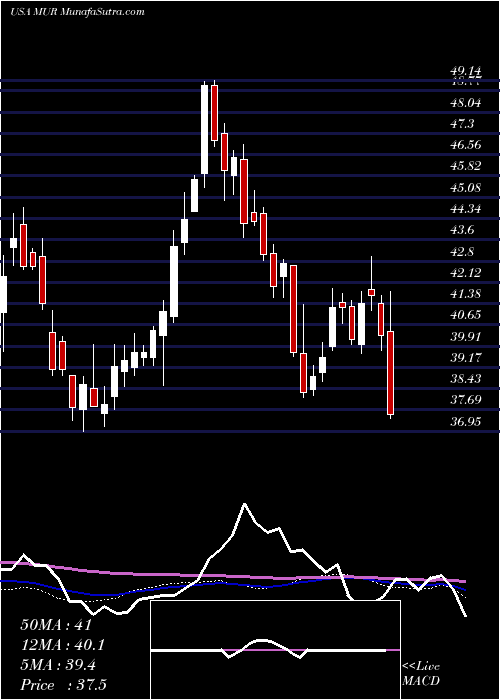Click the 49.14 top price label
Screen dimensions: 500x700
click(466, 71)
